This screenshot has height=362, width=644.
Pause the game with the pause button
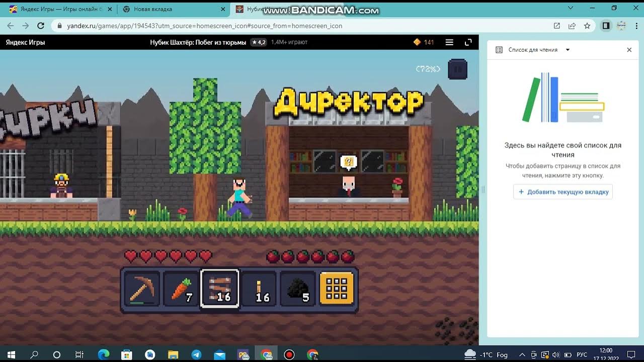pyautogui.click(x=458, y=69)
